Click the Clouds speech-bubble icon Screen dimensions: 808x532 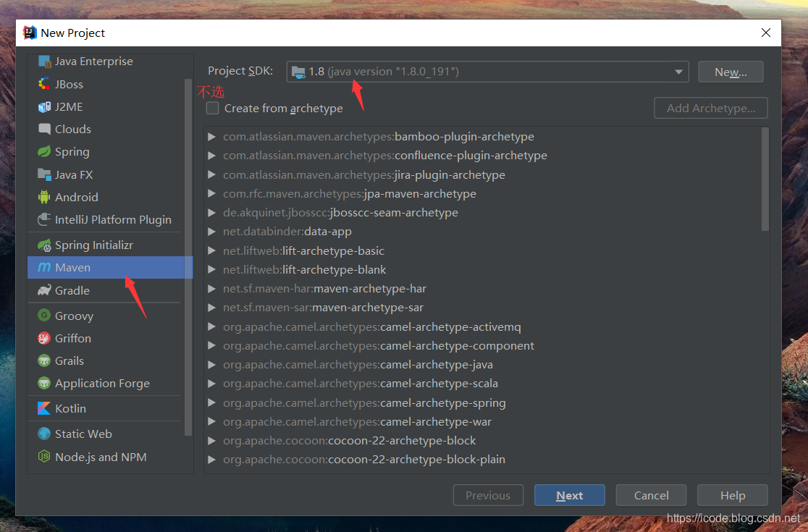click(x=44, y=130)
